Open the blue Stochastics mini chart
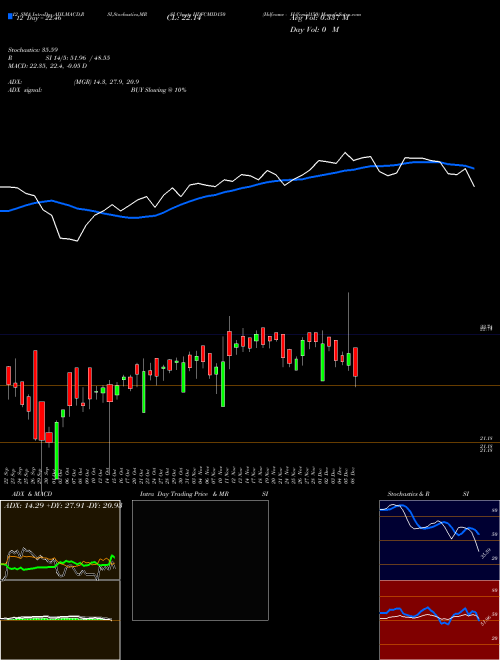Screen dimensions: 500x660 439,540
